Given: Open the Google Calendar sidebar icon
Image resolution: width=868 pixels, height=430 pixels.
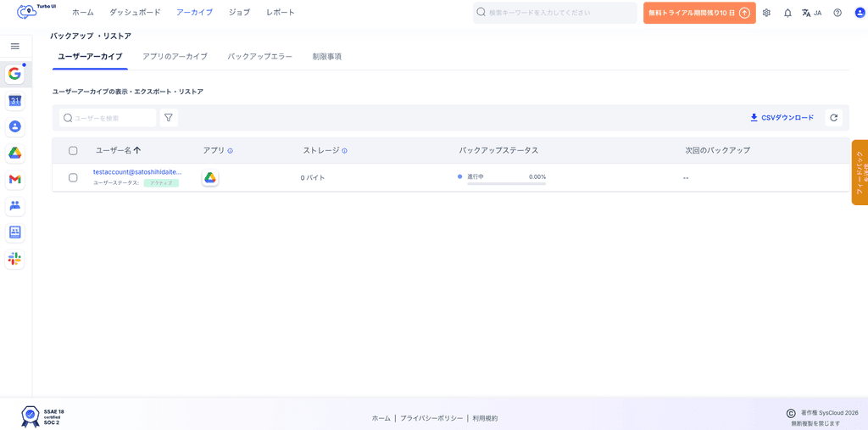Looking at the screenshot, I should click(15, 101).
